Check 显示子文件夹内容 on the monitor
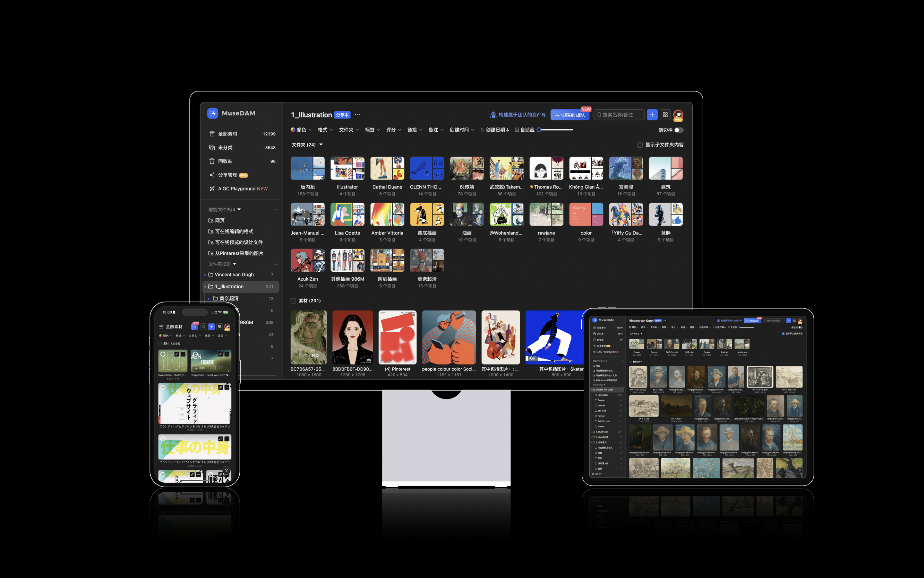This screenshot has width=924, height=578. coord(640,145)
